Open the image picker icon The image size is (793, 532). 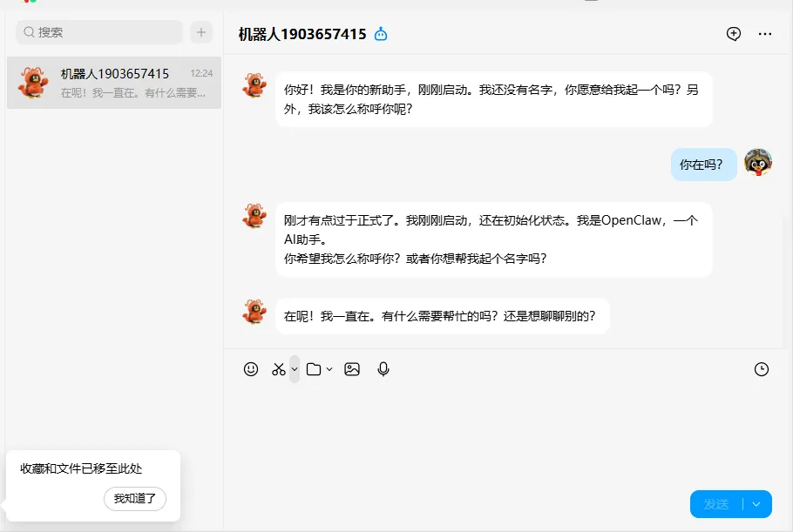coord(352,369)
